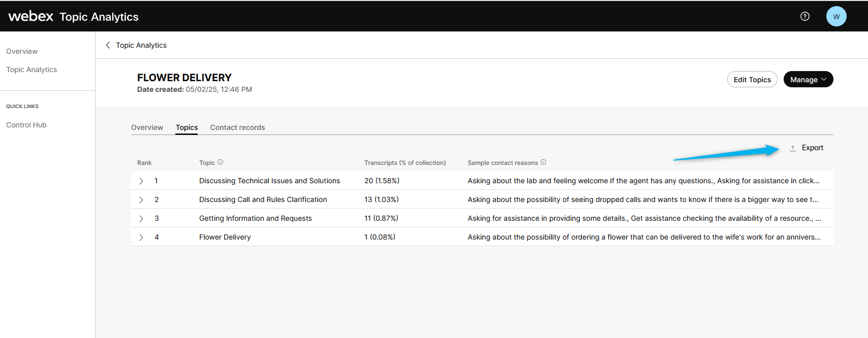
Task: Click the help question mark icon
Action: pyautogui.click(x=805, y=16)
